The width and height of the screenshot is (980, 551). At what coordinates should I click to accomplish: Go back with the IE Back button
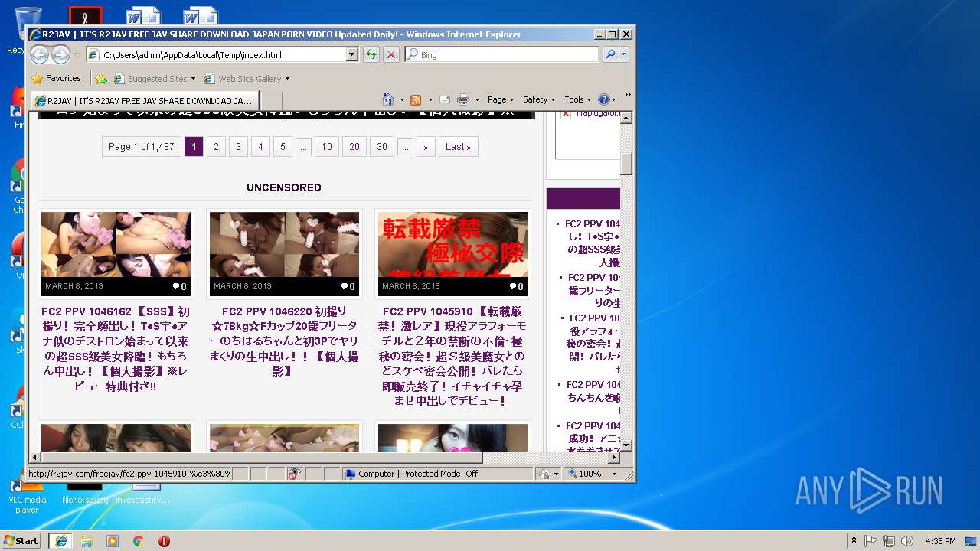pyautogui.click(x=39, y=54)
